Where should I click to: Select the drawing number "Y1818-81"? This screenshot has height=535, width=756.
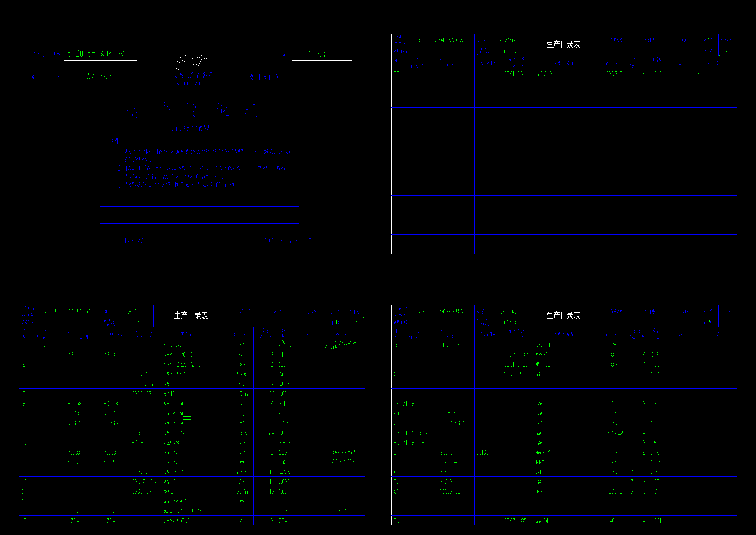(x=450, y=492)
